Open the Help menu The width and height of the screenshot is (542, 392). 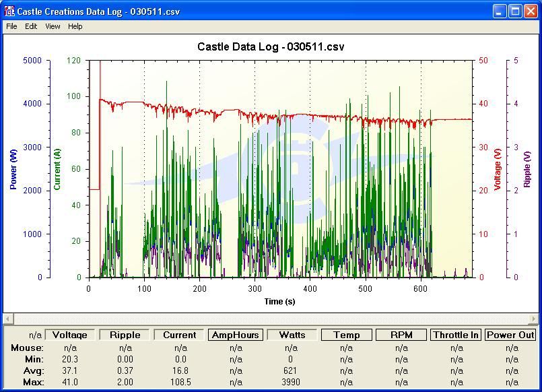(75, 26)
